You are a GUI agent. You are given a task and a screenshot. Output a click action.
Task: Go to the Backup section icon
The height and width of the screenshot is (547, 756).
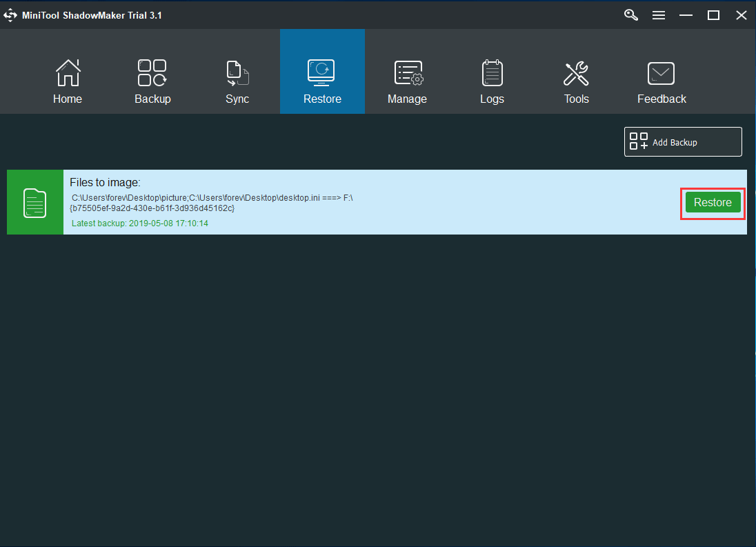coord(152,73)
